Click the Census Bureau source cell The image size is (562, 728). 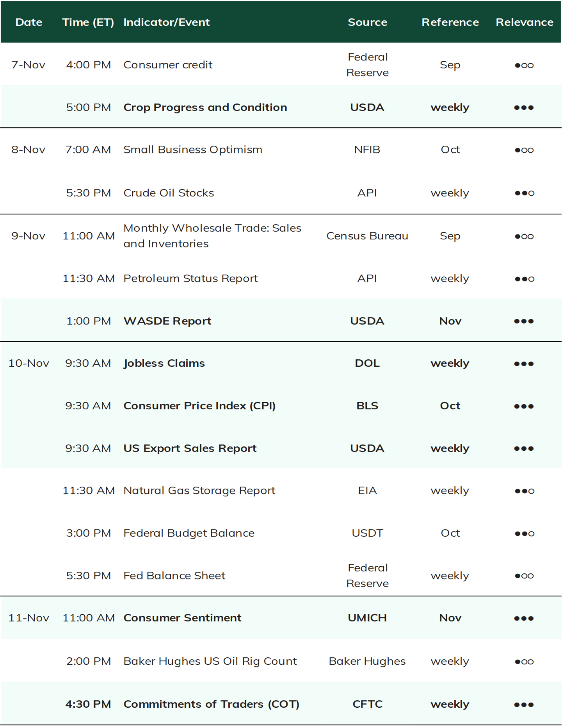click(367, 236)
